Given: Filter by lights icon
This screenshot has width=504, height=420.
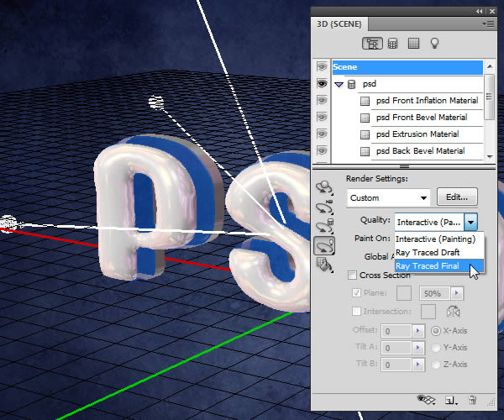Looking at the screenshot, I should click(435, 43).
